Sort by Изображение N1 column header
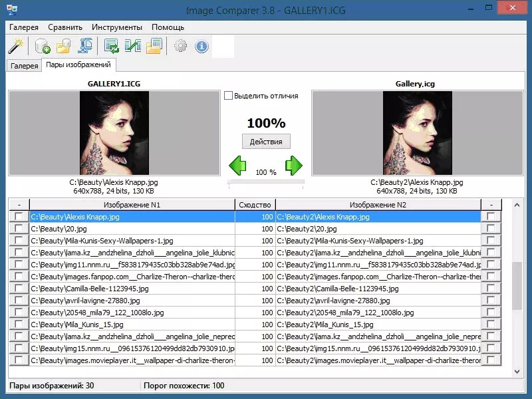532x399 pixels. [x=132, y=205]
